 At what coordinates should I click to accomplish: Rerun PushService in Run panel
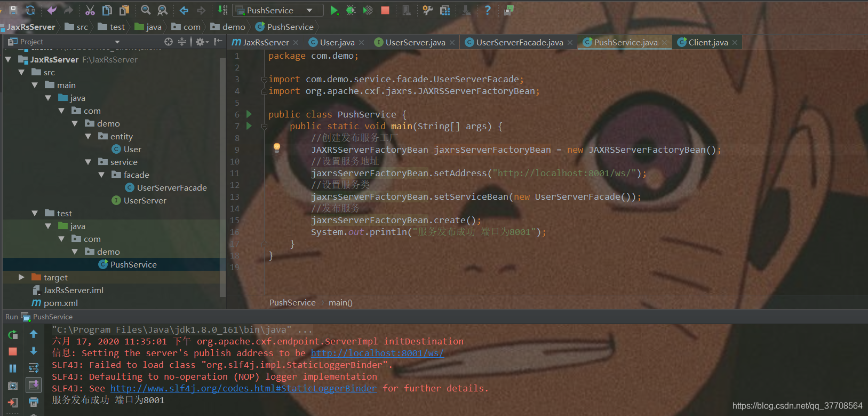pos(13,335)
